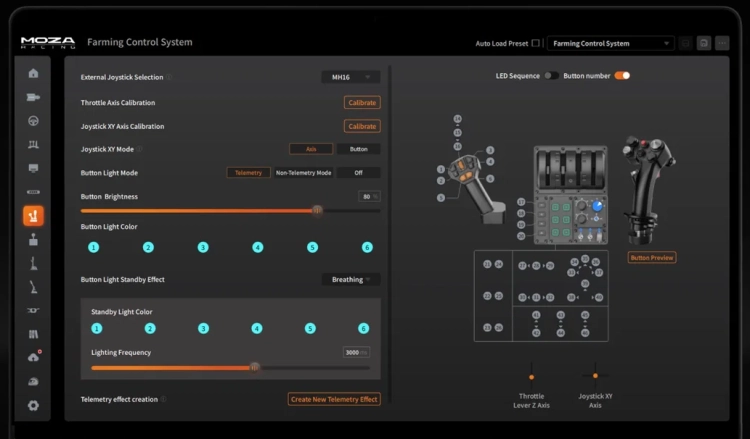Click the black flight stick product image
Viewport: 750px width, 439px height.
pyautogui.click(x=649, y=190)
